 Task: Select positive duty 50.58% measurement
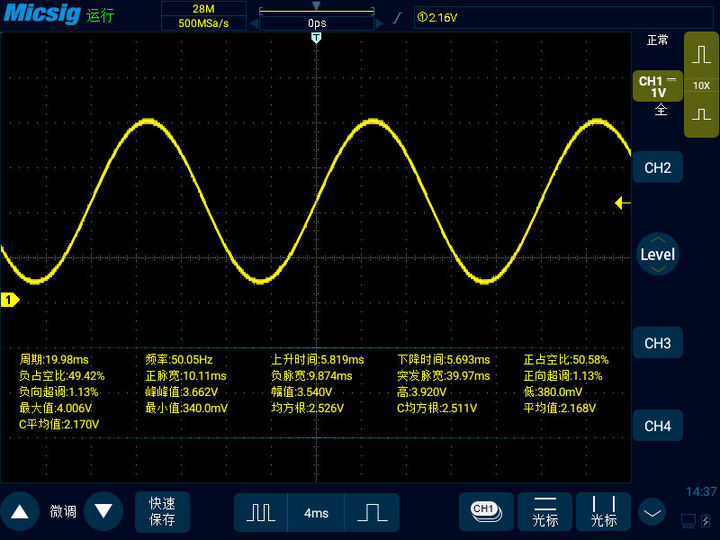point(566,360)
